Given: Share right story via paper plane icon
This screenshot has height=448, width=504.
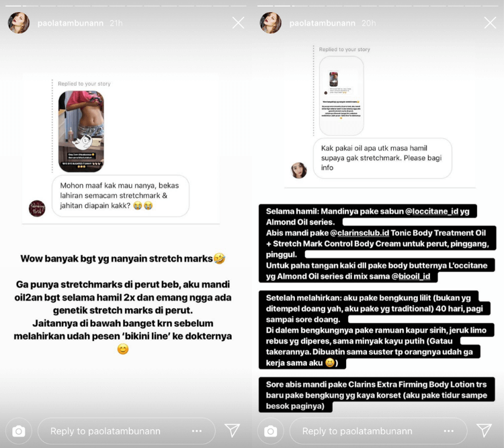Looking at the screenshot, I should pyautogui.click(x=484, y=431).
